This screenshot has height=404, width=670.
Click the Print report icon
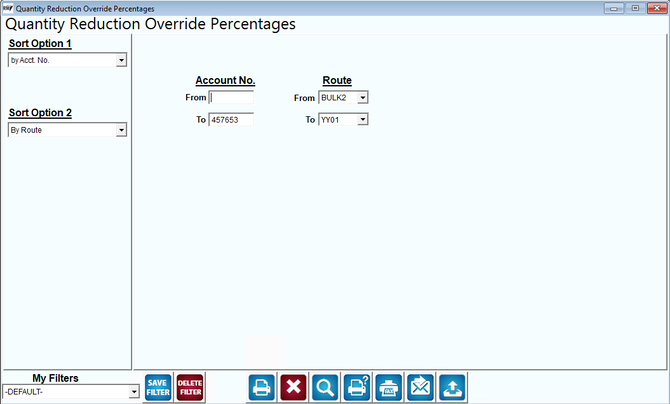pos(262,388)
